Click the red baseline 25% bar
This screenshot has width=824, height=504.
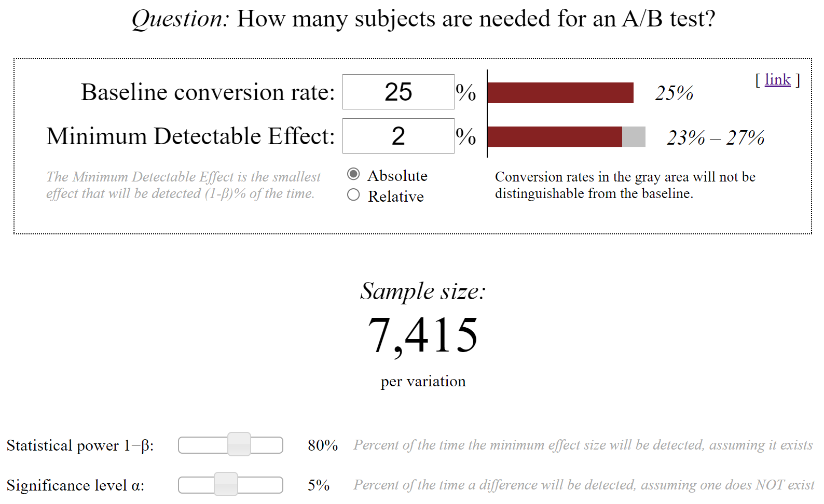coord(560,93)
